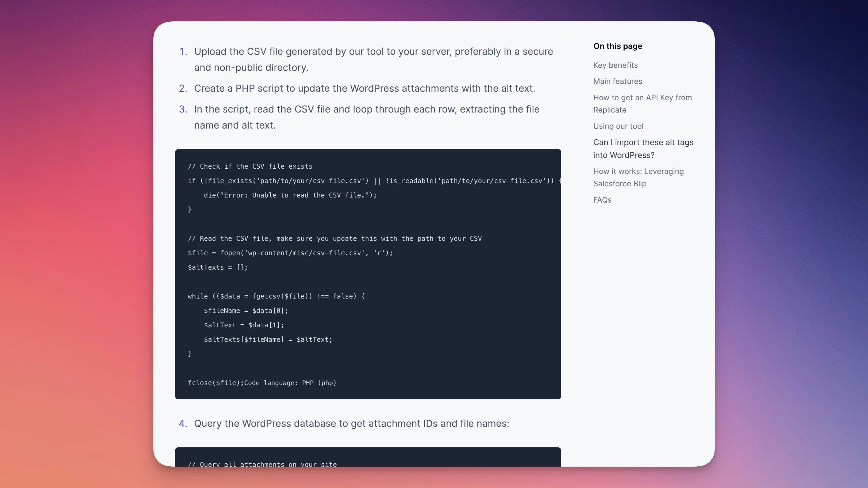Click the On this page heading
Viewport: 868px width, 488px height.
point(618,46)
